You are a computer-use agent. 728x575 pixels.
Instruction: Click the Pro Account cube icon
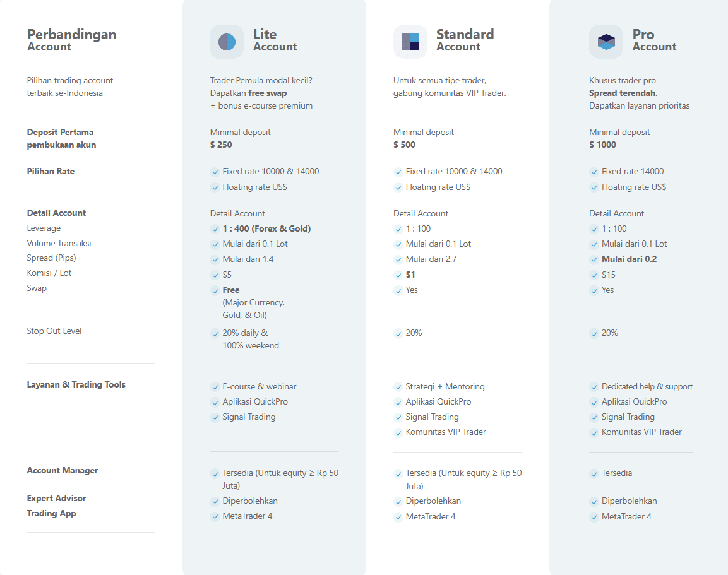(606, 42)
